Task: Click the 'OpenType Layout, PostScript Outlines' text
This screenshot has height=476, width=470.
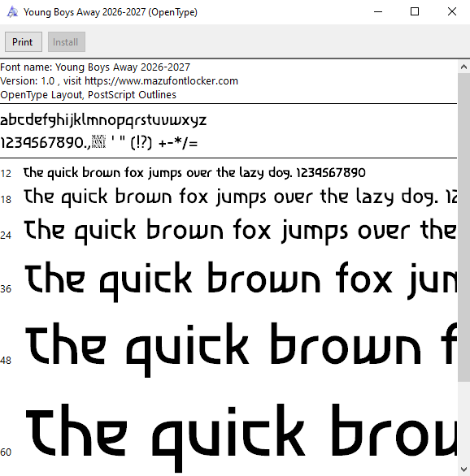Action: pyautogui.click(x=88, y=95)
